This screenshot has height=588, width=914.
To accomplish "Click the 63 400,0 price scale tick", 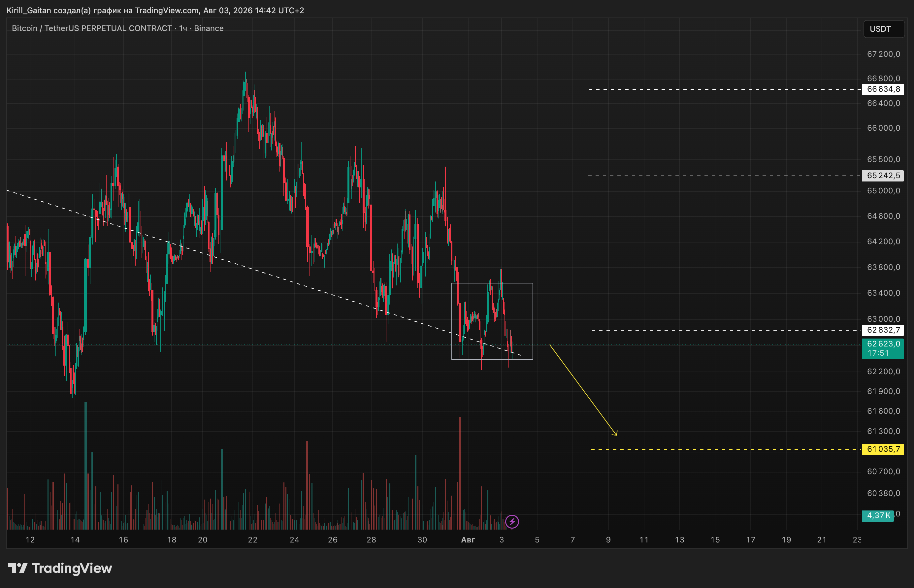I will [883, 293].
